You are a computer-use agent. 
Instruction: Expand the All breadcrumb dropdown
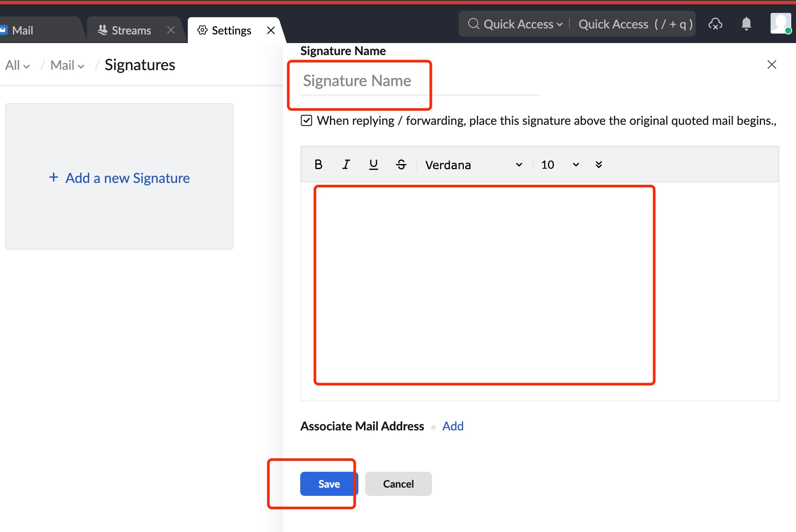(x=17, y=65)
